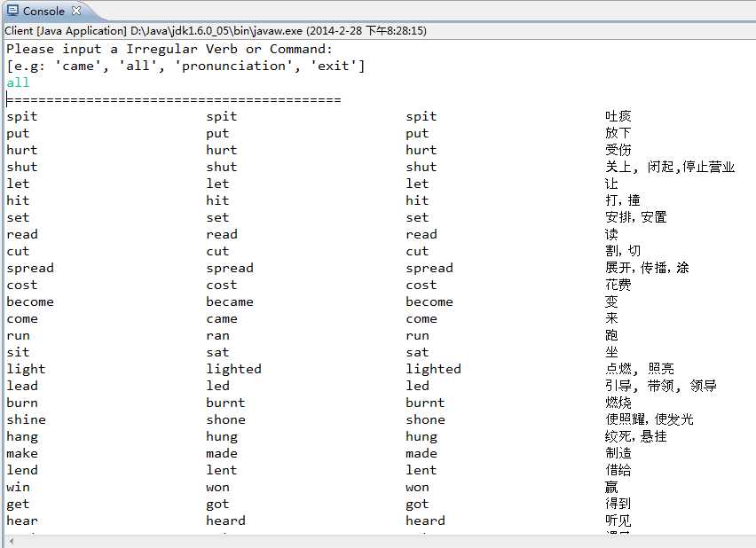Click the scroll-left arrow of horizontal scrollbar
756x548 pixels.
(x=12, y=541)
